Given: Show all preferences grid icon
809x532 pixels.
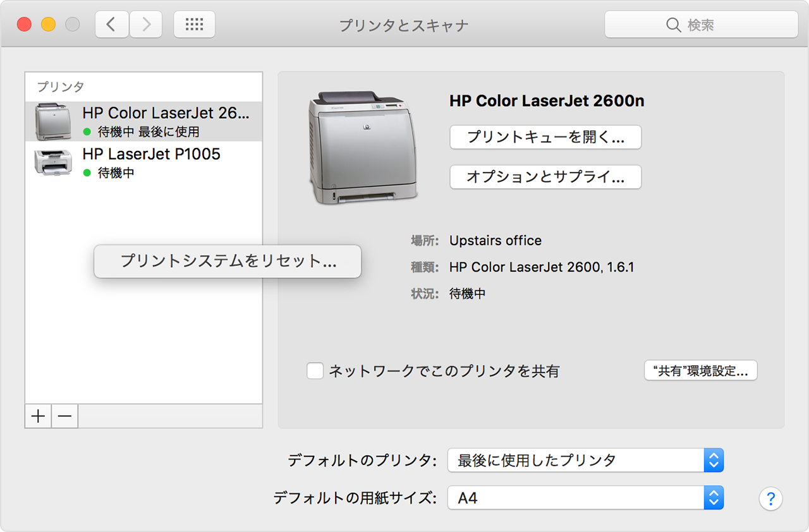Looking at the screenshot, I should [194, 25].
